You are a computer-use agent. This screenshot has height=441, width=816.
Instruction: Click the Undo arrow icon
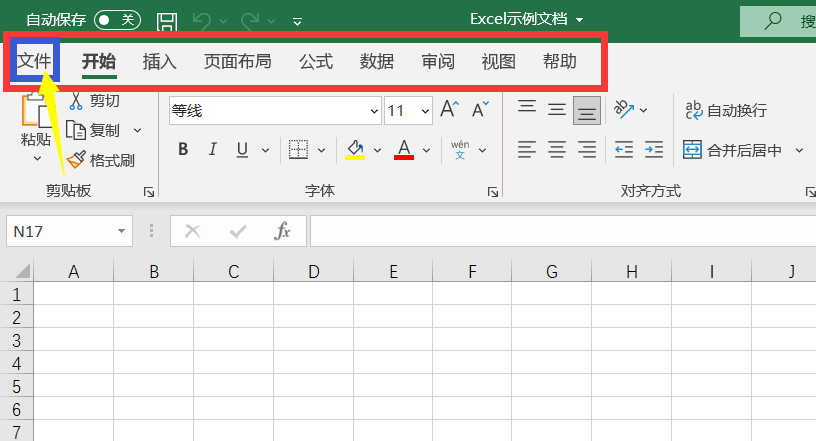coord(202,21)
